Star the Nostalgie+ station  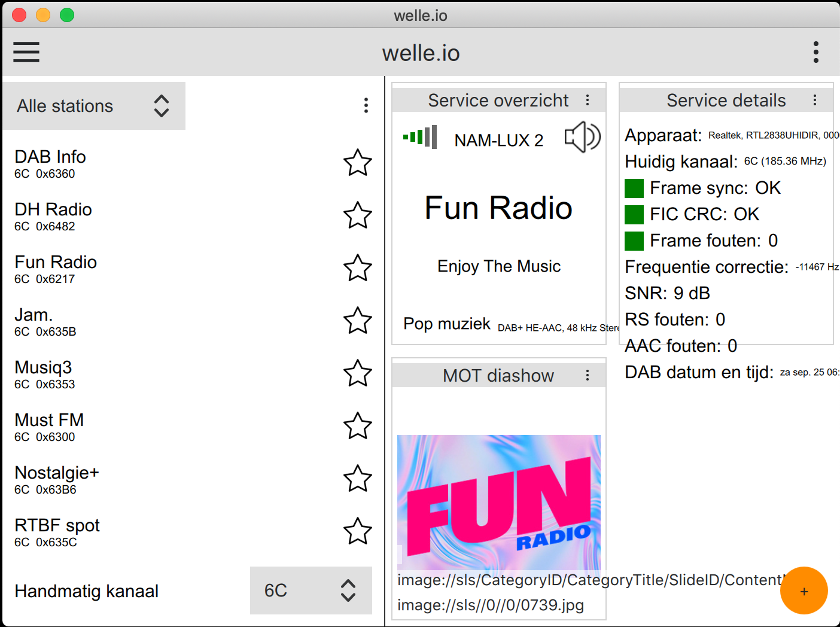[x=358, y=479]
